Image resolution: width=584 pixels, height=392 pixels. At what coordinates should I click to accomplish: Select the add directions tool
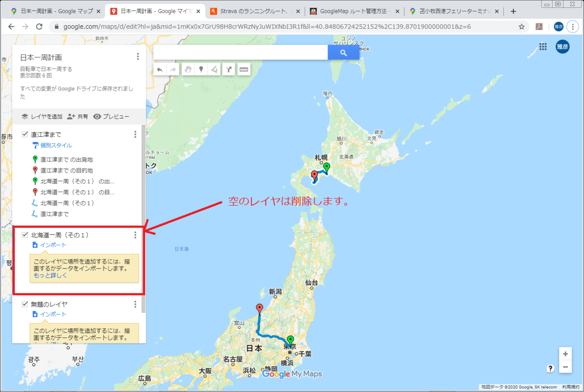[x=229, y=70]
